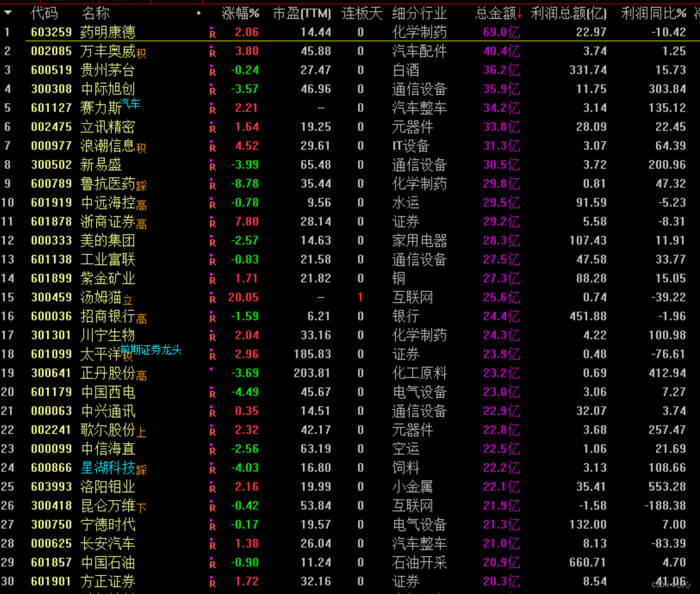Select stock name 中国西电

108,392
